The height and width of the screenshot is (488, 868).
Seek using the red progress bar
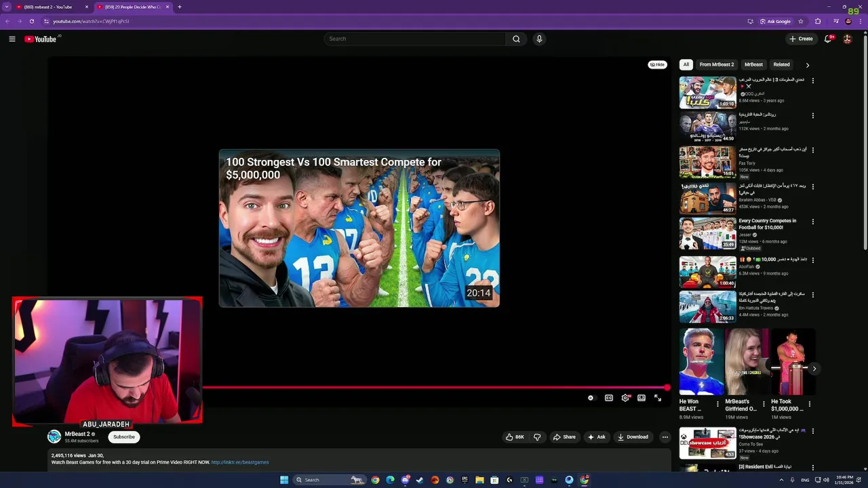pos(435,388)
